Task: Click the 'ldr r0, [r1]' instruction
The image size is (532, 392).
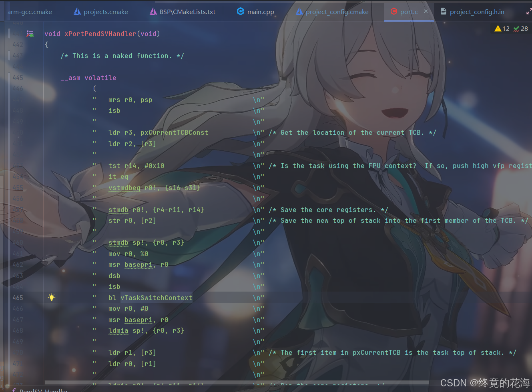Action: [132, 364]
